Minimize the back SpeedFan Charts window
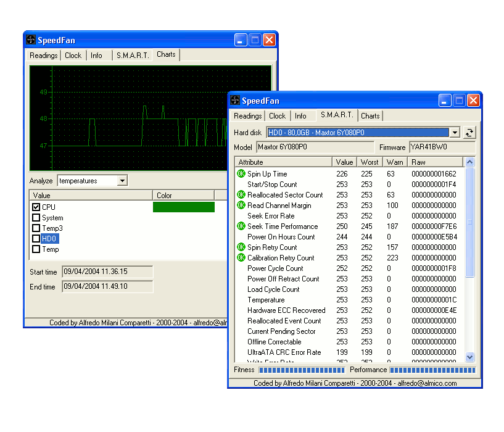The image size is (504, 432). (241, 40)
